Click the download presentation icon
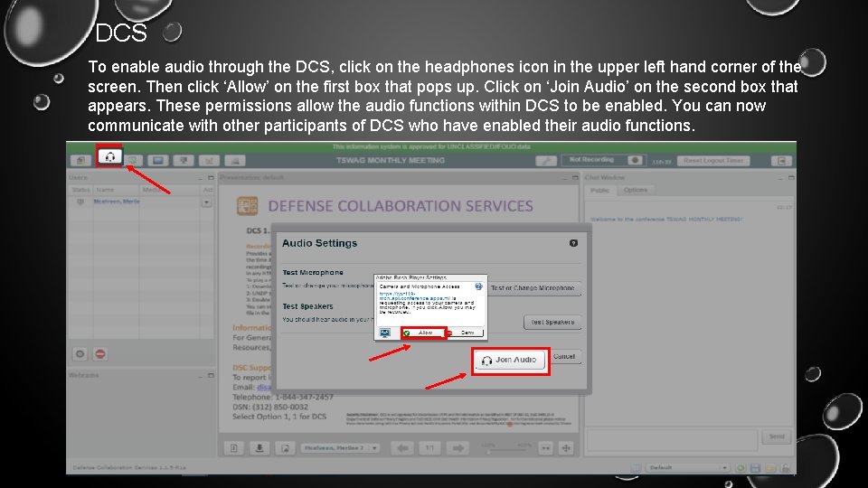Image resolution: width=868 pixels, height=488 pixels. (x=259, y=448)
